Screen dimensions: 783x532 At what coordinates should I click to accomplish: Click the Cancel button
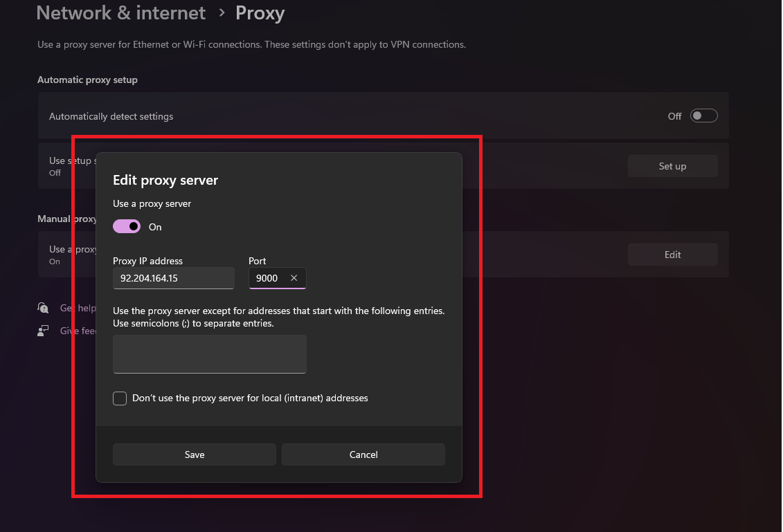363,455
